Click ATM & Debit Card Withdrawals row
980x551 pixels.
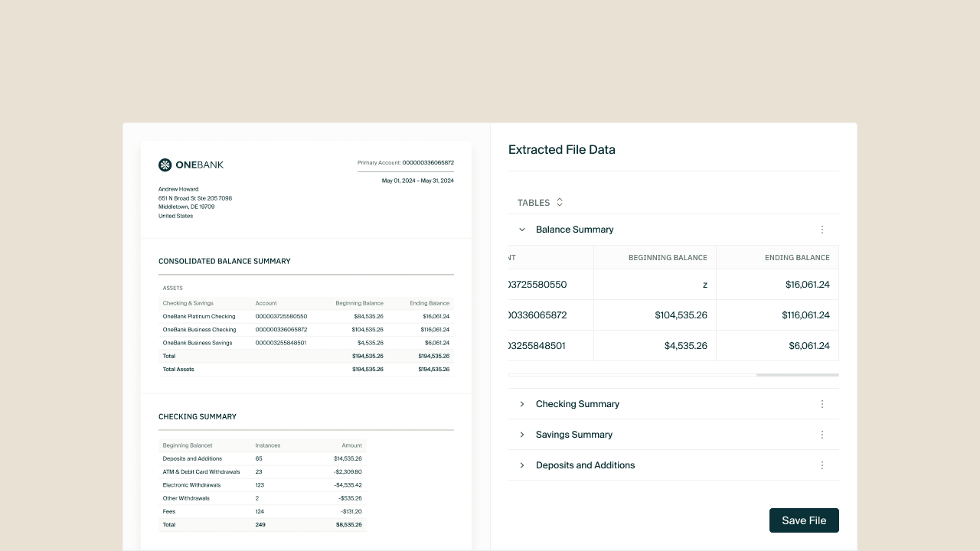coord(263,472)
